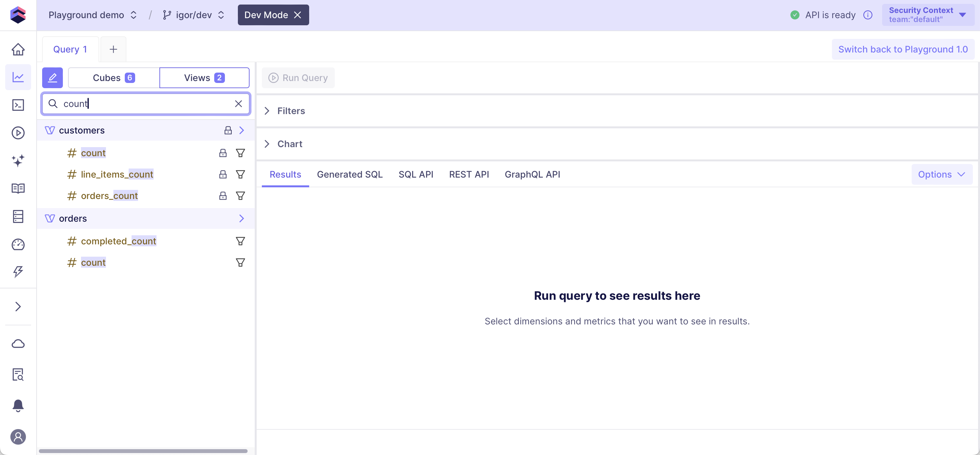Image resolution: width=980 pixels, height=455 pixels.
Task: Open the Options button menu
Action: click(941, 174)
